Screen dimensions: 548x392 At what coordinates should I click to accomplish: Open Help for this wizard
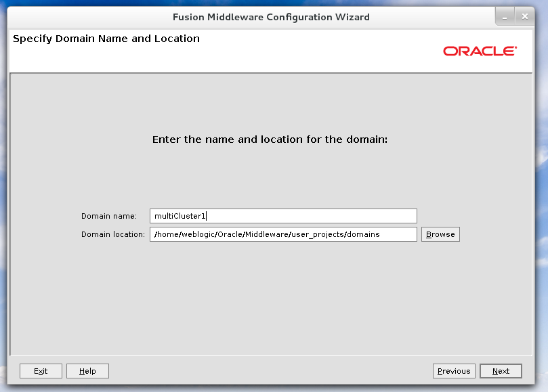87,371
